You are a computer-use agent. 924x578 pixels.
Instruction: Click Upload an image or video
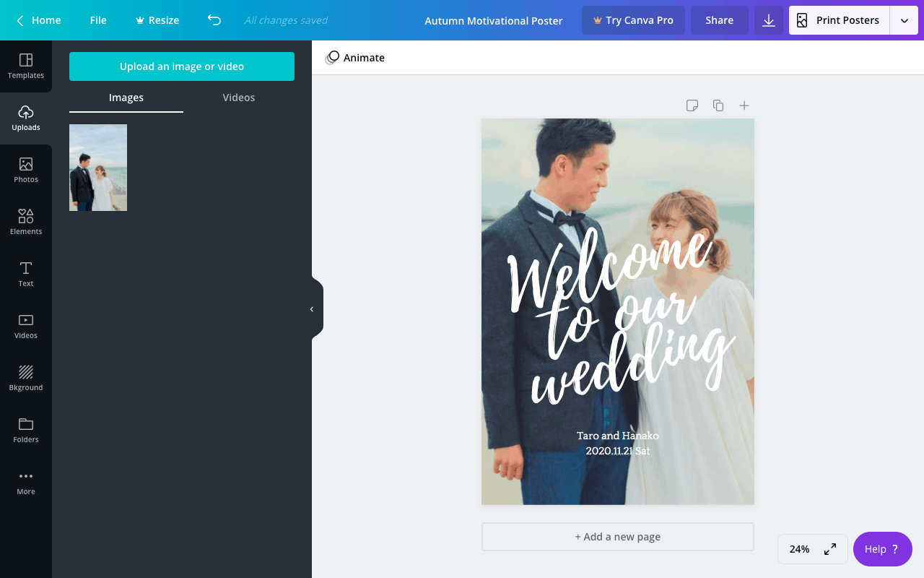tap(182, 66)
